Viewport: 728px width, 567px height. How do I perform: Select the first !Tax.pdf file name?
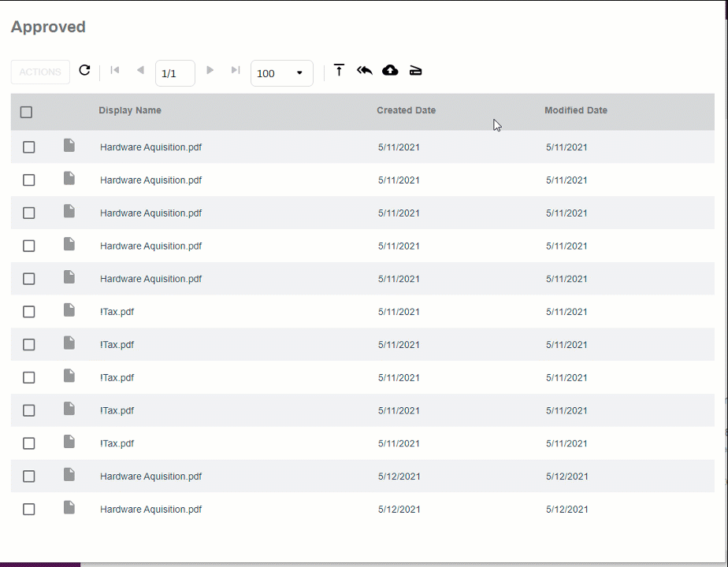point(117,312)
